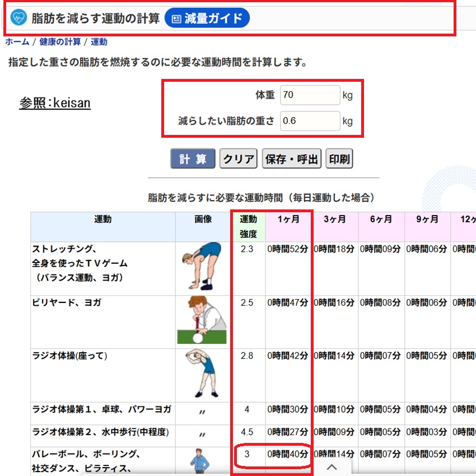Click the 参照:keisan reference link
Screen dimensions: 476x476
(55, 103)
